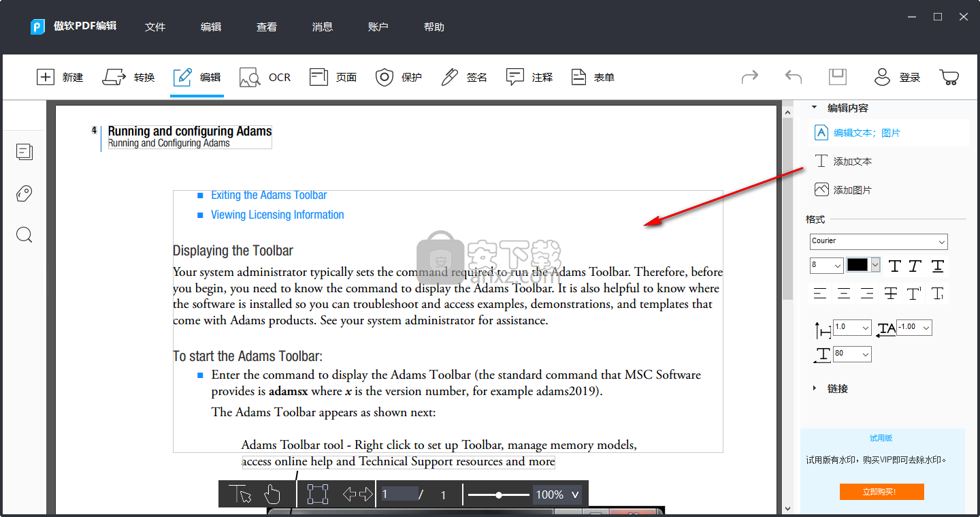Toggle underline text formatting
This screenshot has width=980, height=517.
(938, 266)
